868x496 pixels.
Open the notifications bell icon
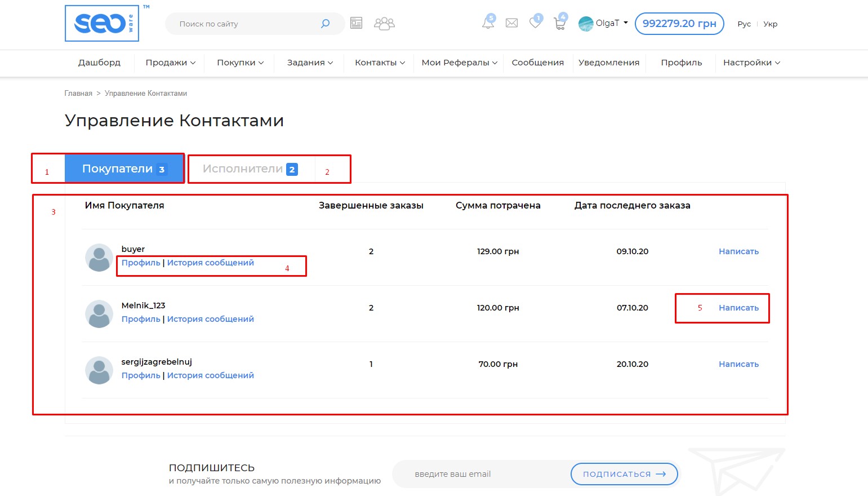(x=488, y=23)
